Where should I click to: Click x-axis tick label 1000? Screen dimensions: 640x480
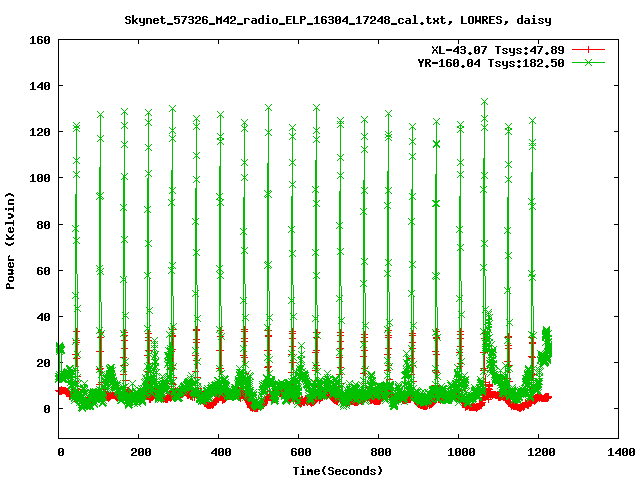[x=461, y=452]
